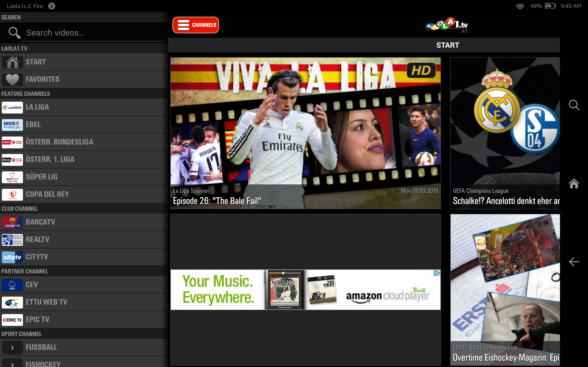Select Österr. Bundesliga from the channel list
Screen dimensions: 588x367
pyautogui.click(x=59, y=142)
